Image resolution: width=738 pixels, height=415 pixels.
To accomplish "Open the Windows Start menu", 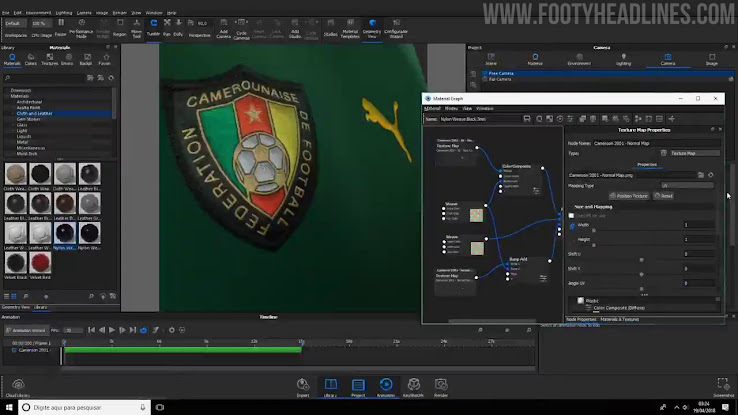I will (x=9, y=407).
